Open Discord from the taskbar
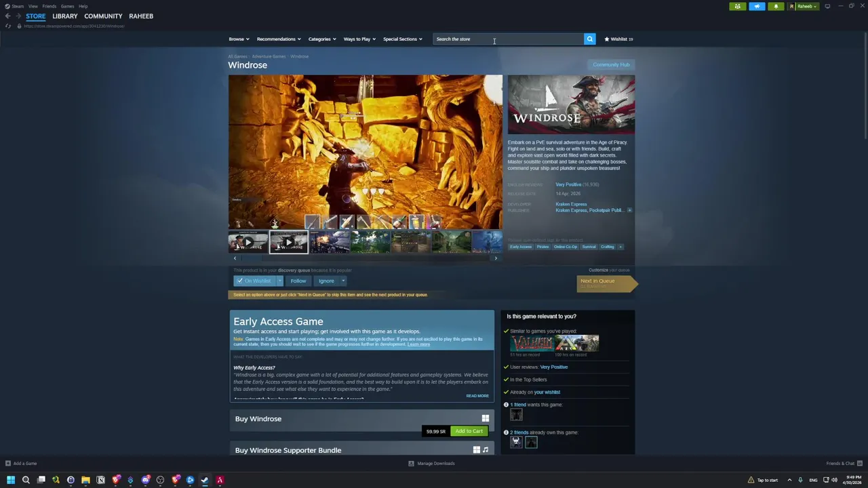This screenshot has width=868, height=488. pos(145,480)
